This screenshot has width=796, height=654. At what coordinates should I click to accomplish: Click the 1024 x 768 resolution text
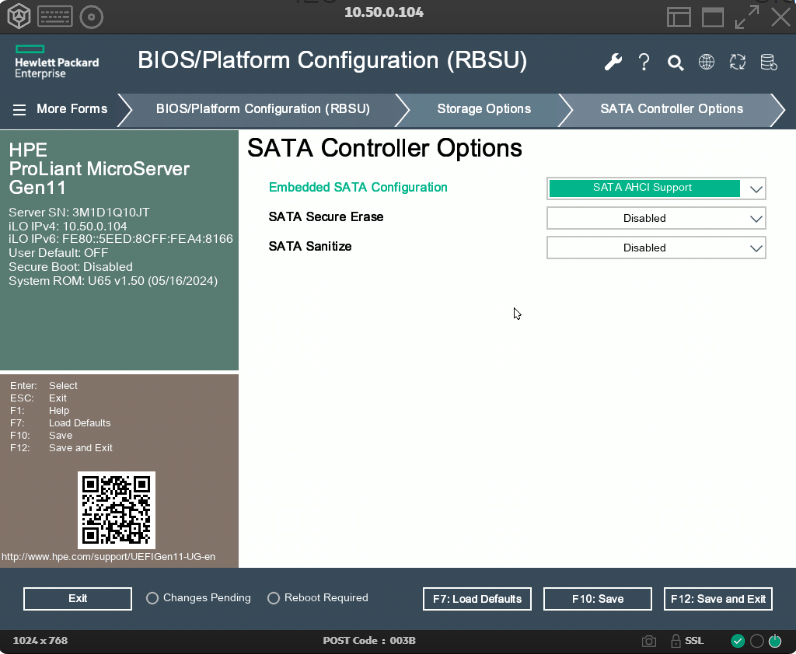pyautogui.click(x=40, y=641)
